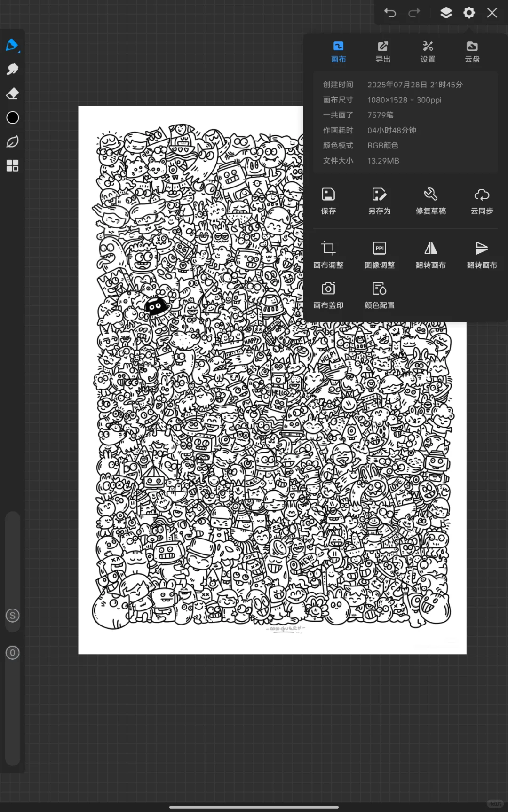Switch to the 导出 tab

[x=383, y=52]
